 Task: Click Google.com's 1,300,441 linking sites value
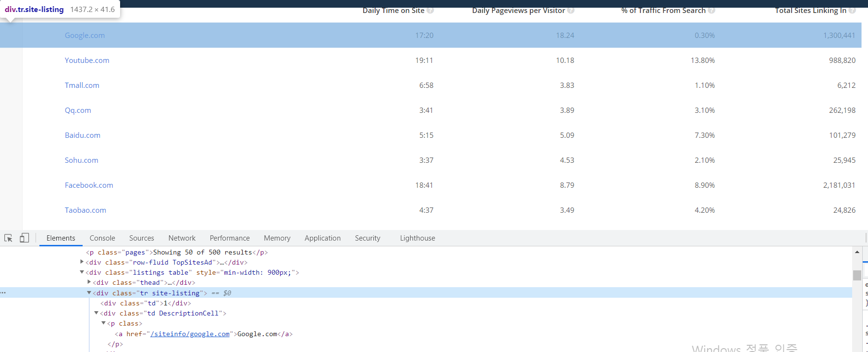point(839,36)
